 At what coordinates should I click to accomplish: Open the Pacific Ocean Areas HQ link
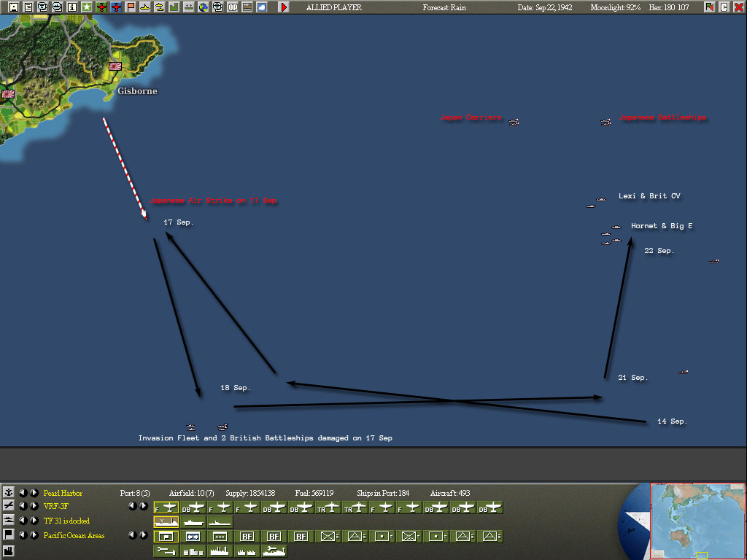(x=74, y=535)
